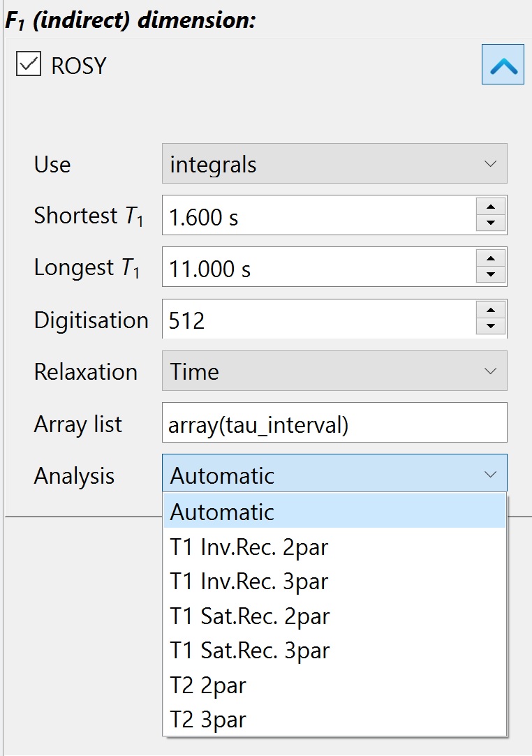532x756 pixels.
Task: Close the Analysis dropdown combo box
Action: click(x=334, y=475)
